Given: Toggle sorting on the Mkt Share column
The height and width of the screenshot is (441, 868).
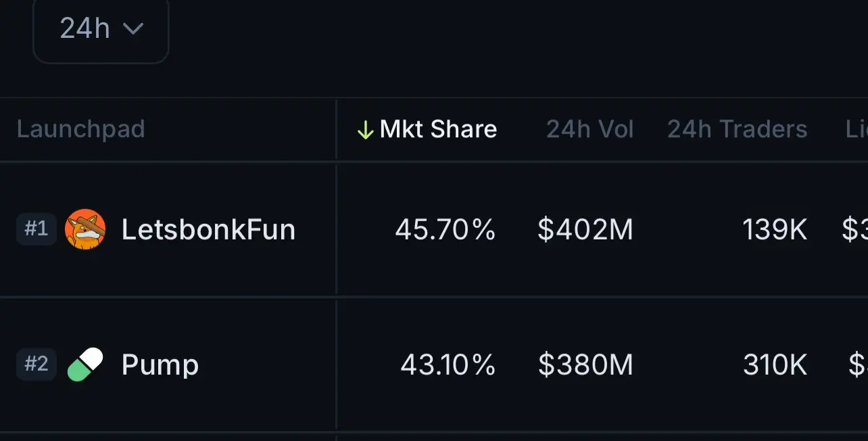Looking at the screenshot, I should [x=438, y=129].
